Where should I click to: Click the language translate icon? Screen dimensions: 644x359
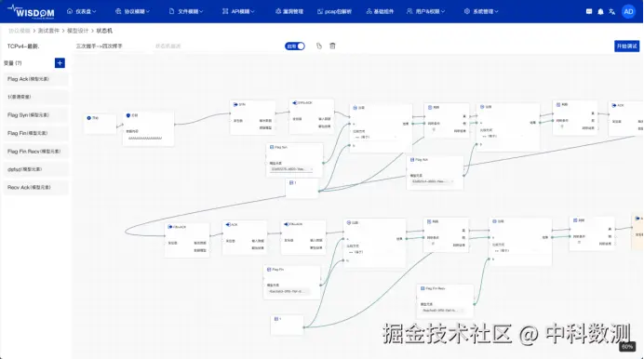click(612, 11)
